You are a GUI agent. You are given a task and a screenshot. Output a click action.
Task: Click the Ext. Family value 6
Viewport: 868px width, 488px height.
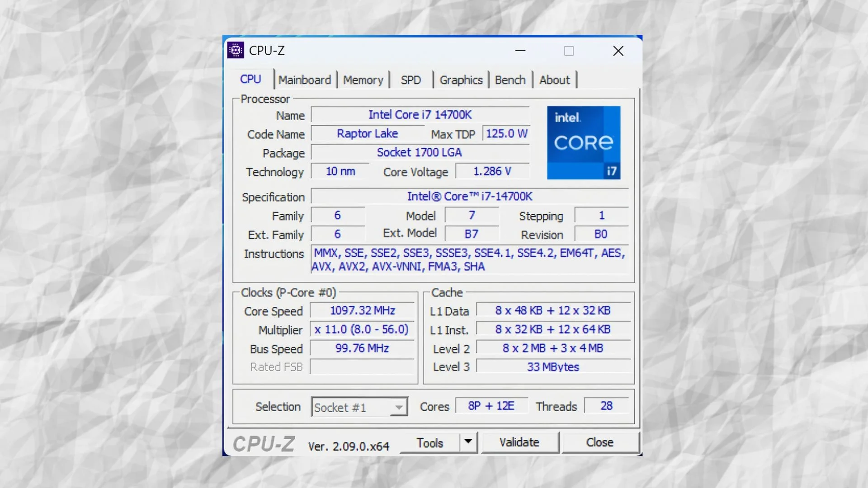(338, 234)
